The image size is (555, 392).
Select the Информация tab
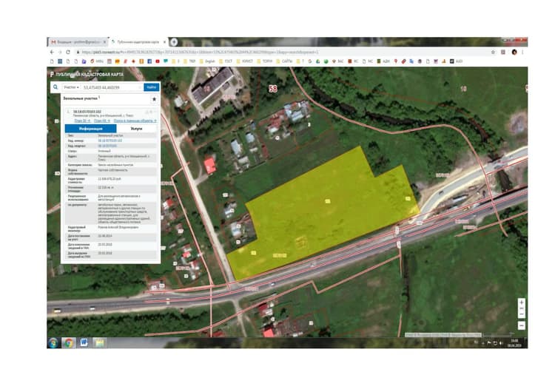[x=90, y=129]
